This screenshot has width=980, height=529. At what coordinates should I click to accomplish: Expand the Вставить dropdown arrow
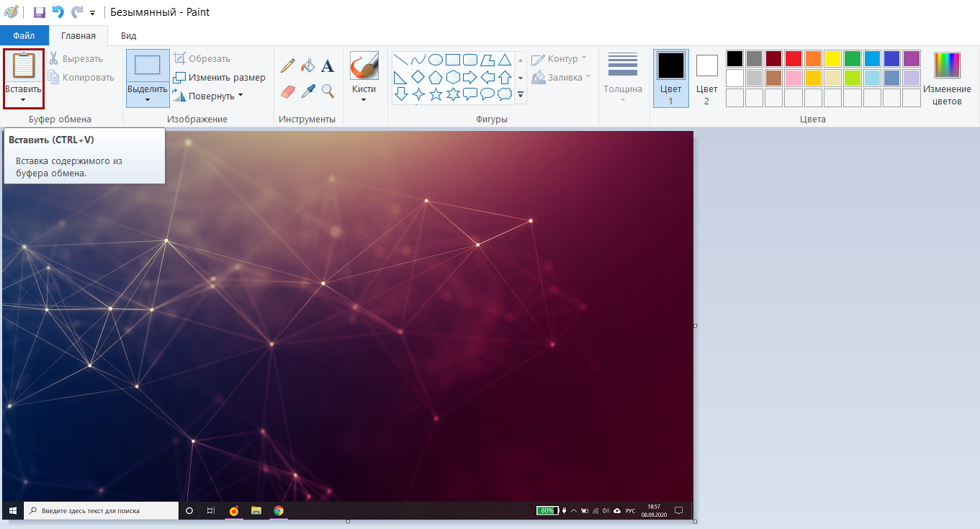[x=23, y=100]
